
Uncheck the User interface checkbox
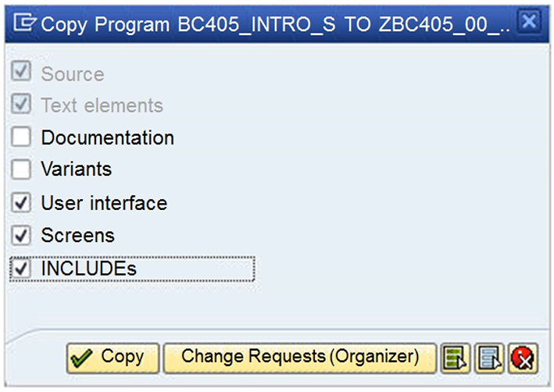(22, 203)
